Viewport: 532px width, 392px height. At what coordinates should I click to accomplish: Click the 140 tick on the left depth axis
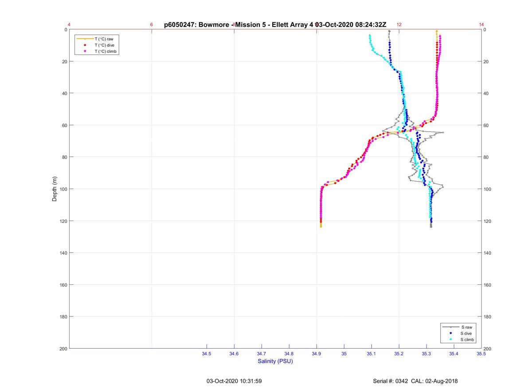pos(63,253)
